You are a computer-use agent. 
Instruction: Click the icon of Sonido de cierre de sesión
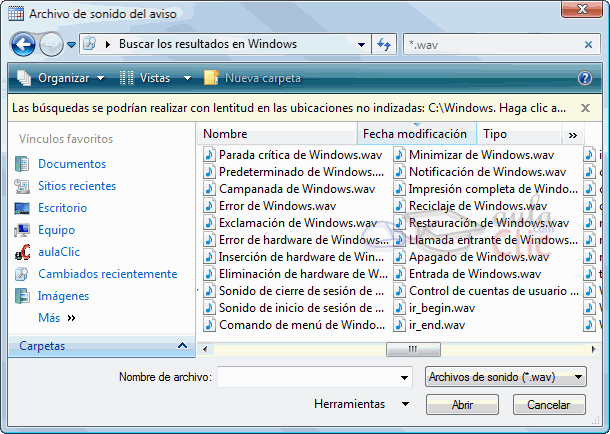coord(209,291)
